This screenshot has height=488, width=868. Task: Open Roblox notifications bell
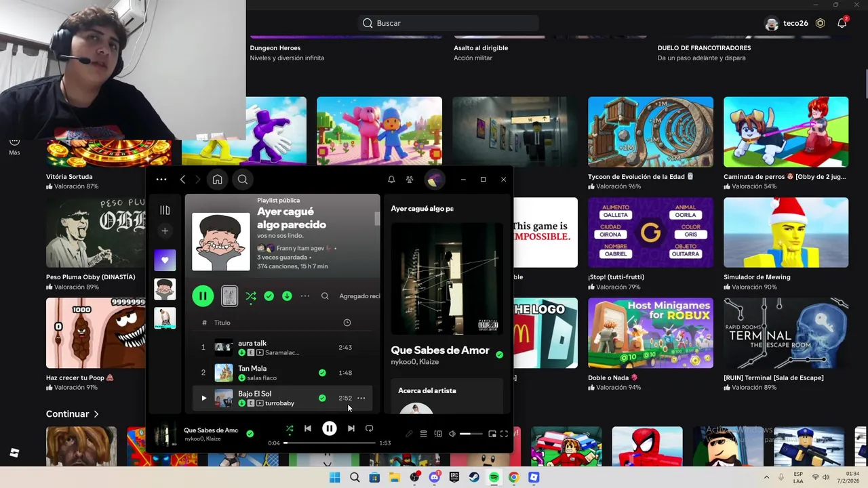coord(842,23)
